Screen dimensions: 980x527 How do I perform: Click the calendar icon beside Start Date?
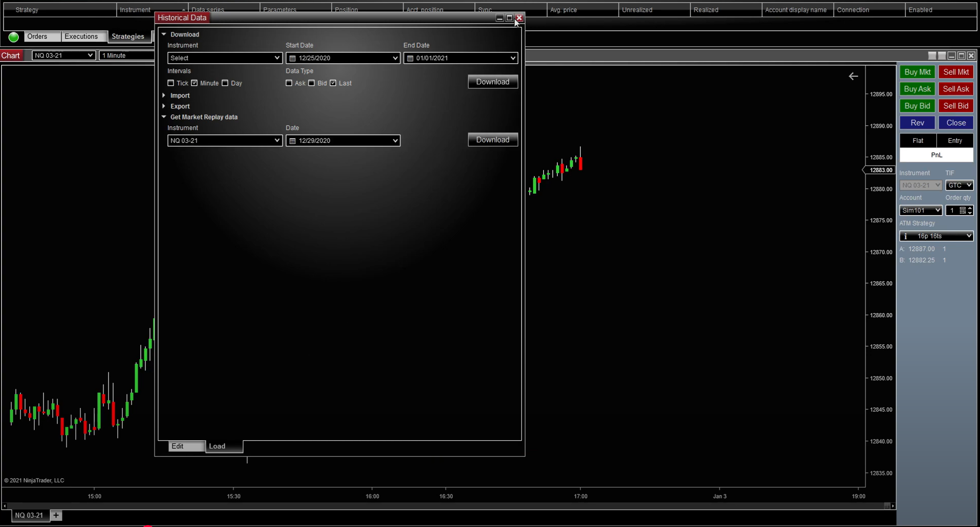point(292,58)
